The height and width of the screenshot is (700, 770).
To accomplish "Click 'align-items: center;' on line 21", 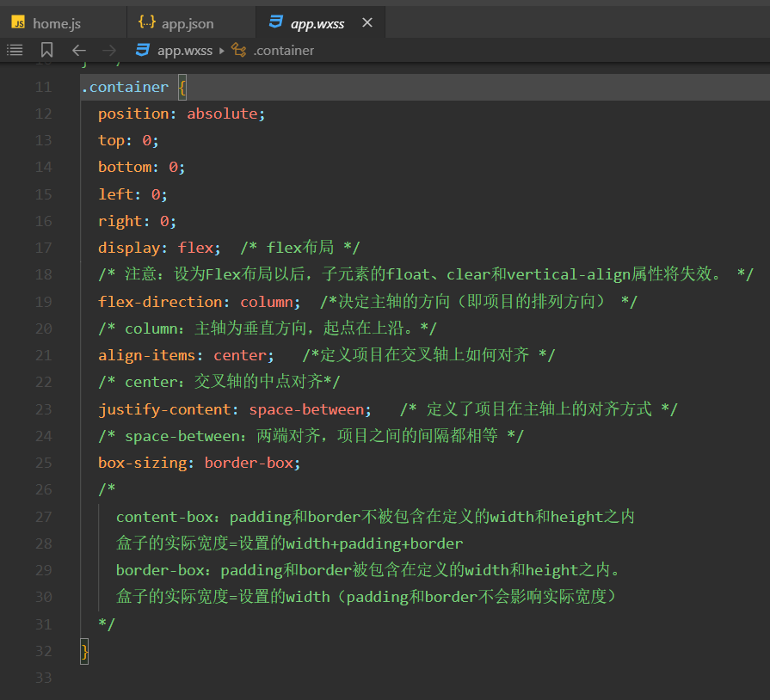I will click(186, 355).
